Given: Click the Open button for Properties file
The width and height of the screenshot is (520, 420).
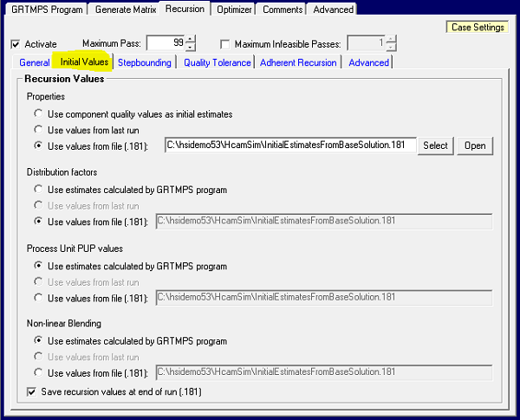Looking at the screenshot, I should [x=475, y=145].
